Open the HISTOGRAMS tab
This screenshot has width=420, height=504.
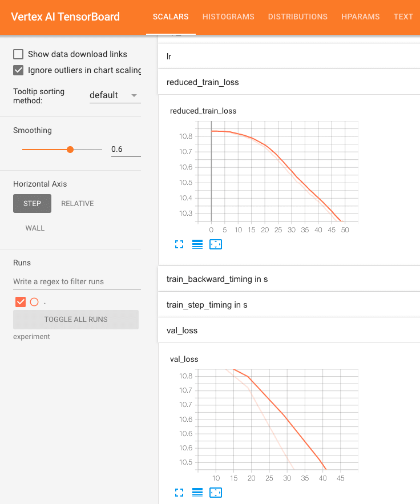(x=228, y=17)
